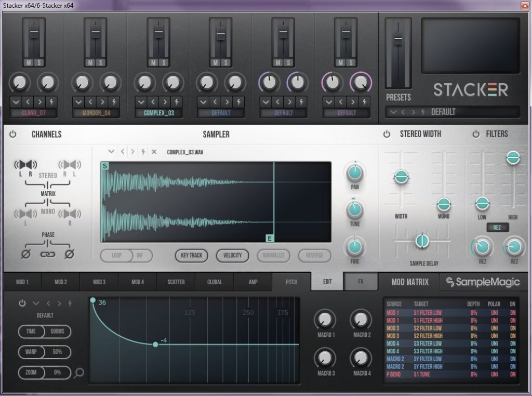This screenshot has width=532, height=396.
Task: Toggle the Channels section power button
Action: pos(13,134)
